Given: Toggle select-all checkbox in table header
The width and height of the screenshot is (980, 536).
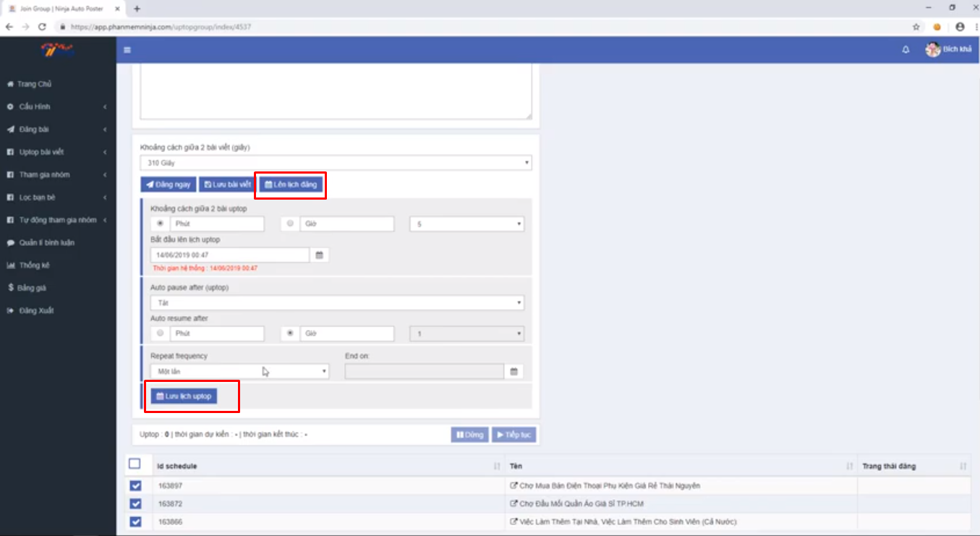Looking at the screenshot, I should pos(135,464).
